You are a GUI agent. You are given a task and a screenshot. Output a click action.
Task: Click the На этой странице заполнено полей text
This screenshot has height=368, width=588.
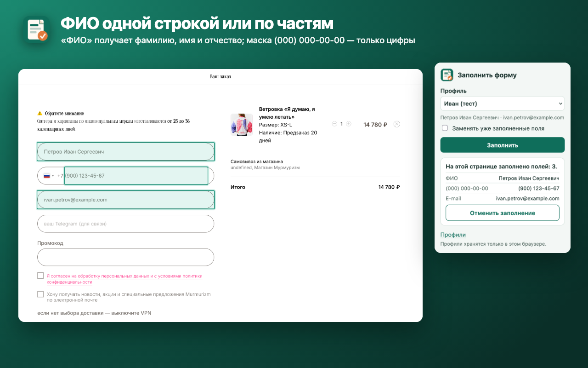[501, 166]
